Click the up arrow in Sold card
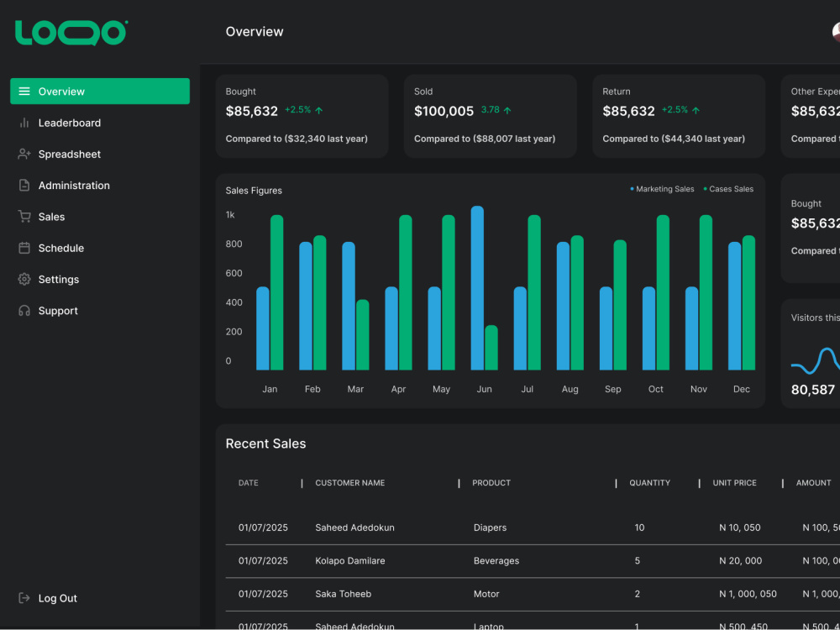 pos(507,110)
